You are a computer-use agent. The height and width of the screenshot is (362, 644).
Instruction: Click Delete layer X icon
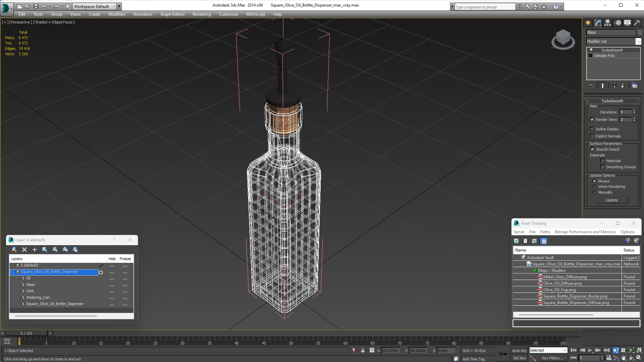[x=24, y=249]
